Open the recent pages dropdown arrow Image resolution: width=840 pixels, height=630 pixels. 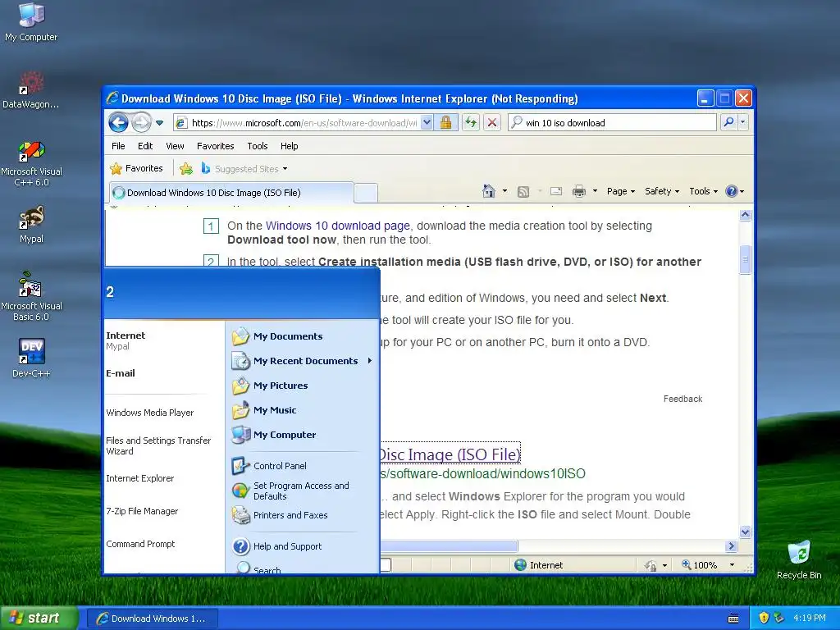pos(160,123)
